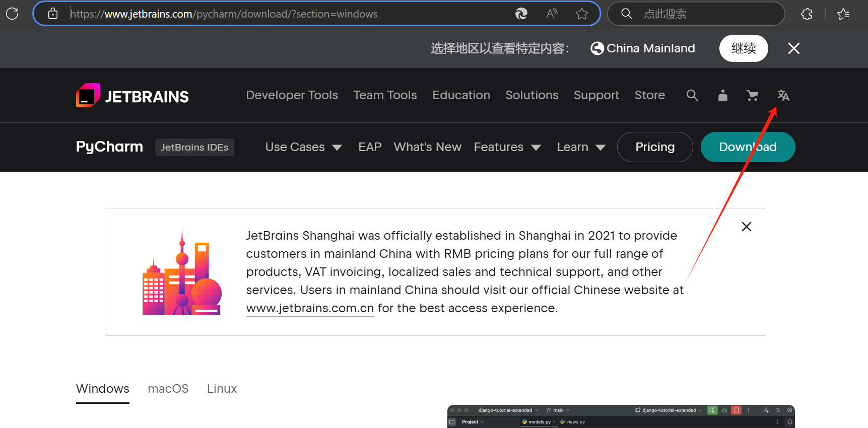
Task: Open the Developer Tools menu
Action: coord(292,95)
